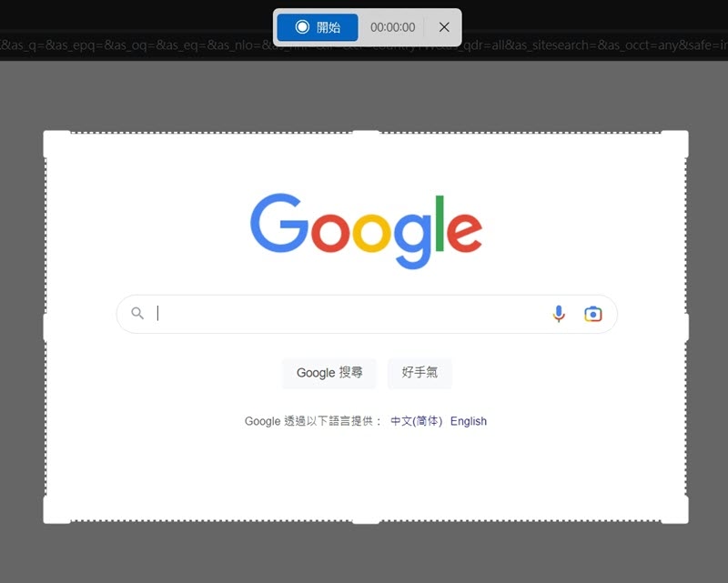Click the bottom-left selection corner handle

coord(56,510)
